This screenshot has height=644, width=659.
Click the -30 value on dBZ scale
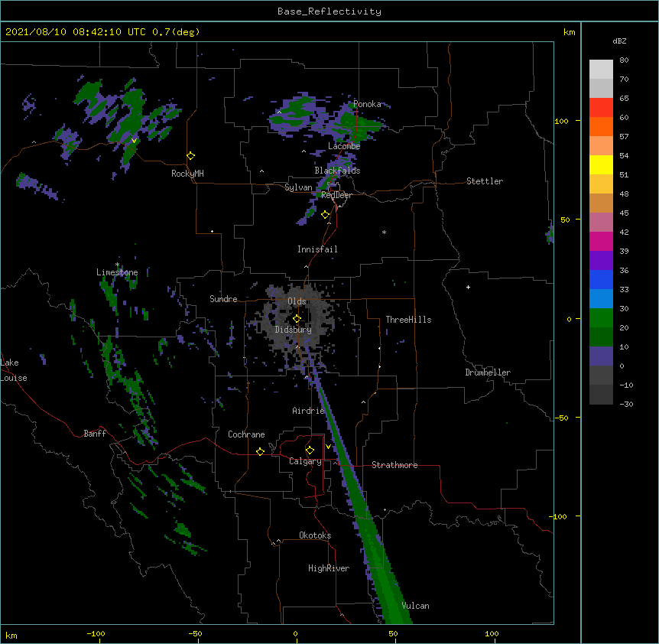tap(626, 404)
